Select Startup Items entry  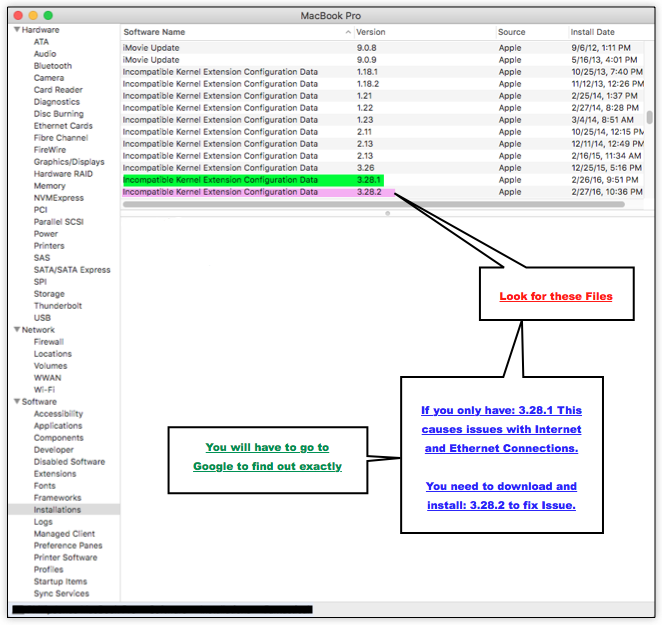click(60, 582)
